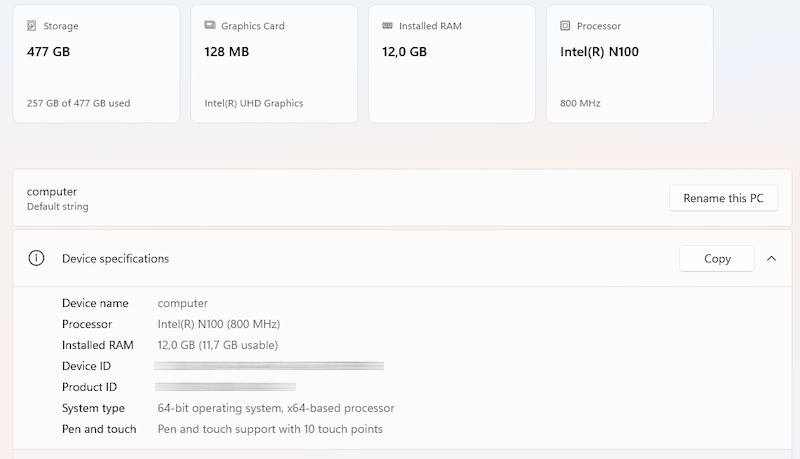Copy the device specifications
This screenshot has width=800, height=459.
(717, 258)
